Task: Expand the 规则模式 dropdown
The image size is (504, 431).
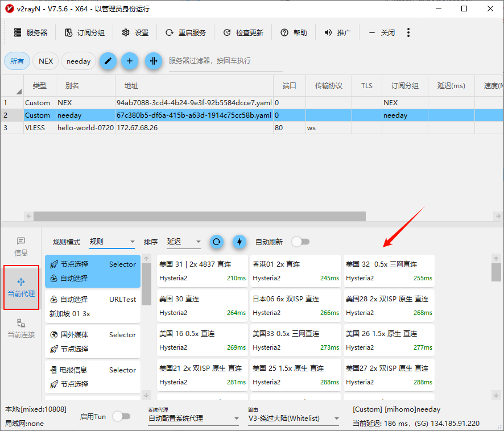Action: pos(111,242)
